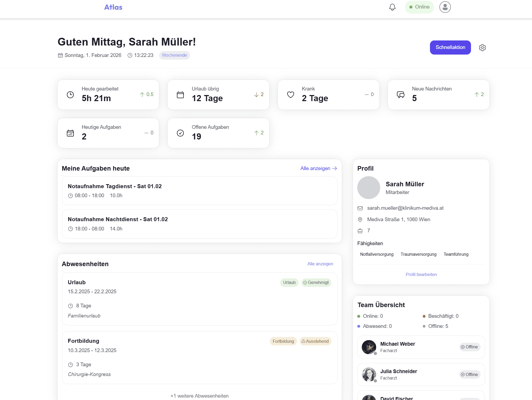Screen dimensions: 532x400
Task: Click the location pin icon in the Profil card
Action: (360, 219)
